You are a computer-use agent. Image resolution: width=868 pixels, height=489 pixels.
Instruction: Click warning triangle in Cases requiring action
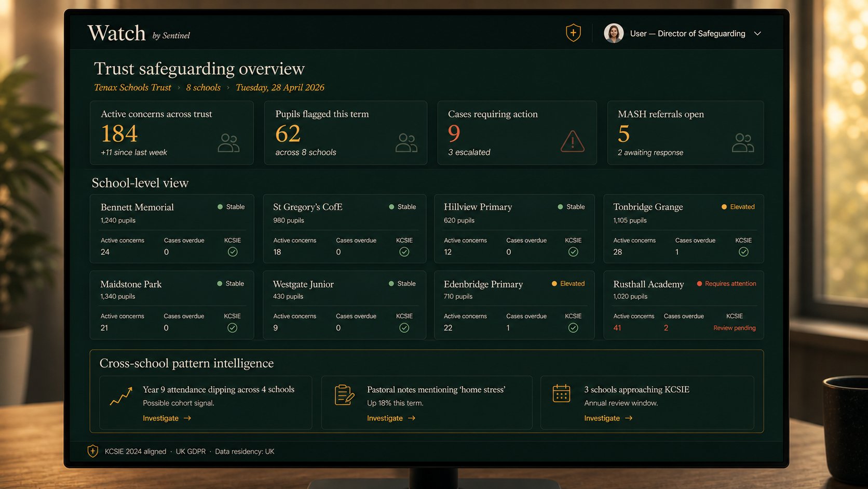pos(573,141)
